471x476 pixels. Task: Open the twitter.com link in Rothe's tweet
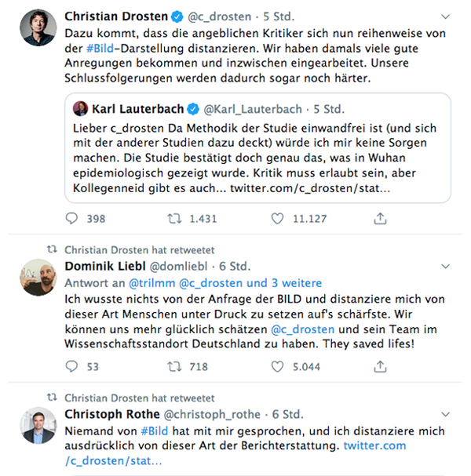tap(374, 445)
